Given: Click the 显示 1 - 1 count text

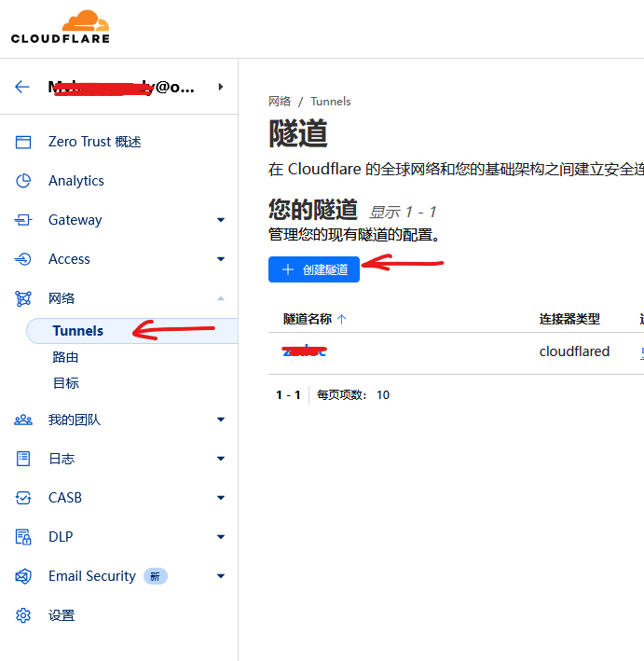Looking at the screenshot, I should click(x=403, y=212).
